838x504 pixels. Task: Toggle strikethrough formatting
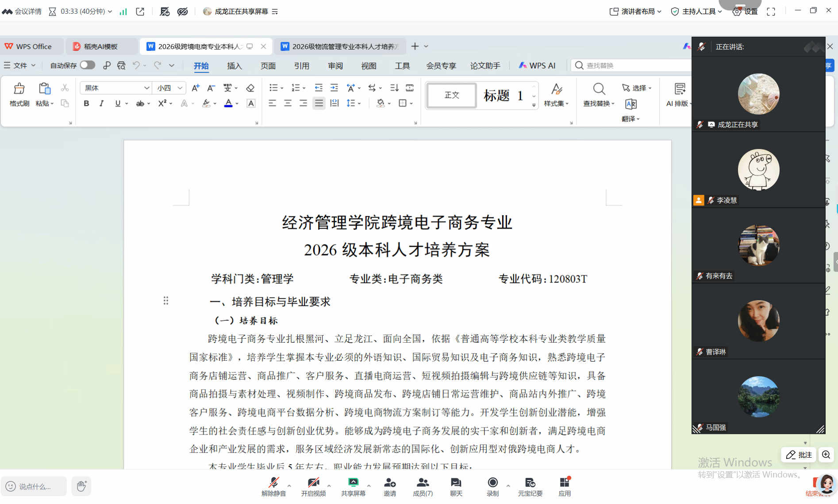point(140,103)
